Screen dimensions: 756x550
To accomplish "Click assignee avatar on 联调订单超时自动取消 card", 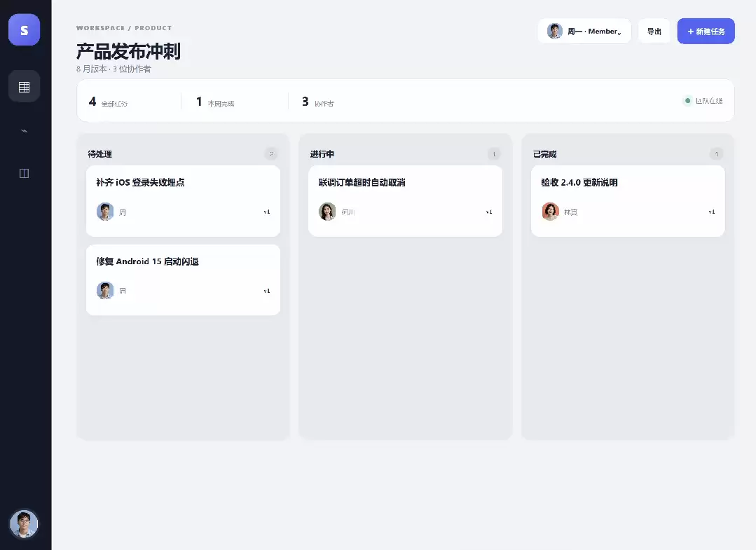I will point(327,212).
